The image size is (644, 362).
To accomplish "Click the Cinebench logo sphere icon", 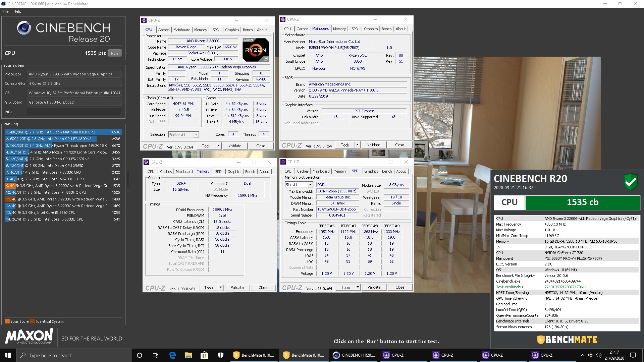I will pyautogui.click(x=24, y=28).
